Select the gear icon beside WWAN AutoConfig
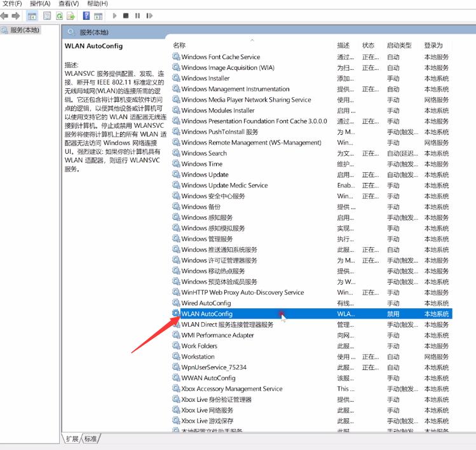476x450 pixels. pyautogui.click(x=176, y=378)
